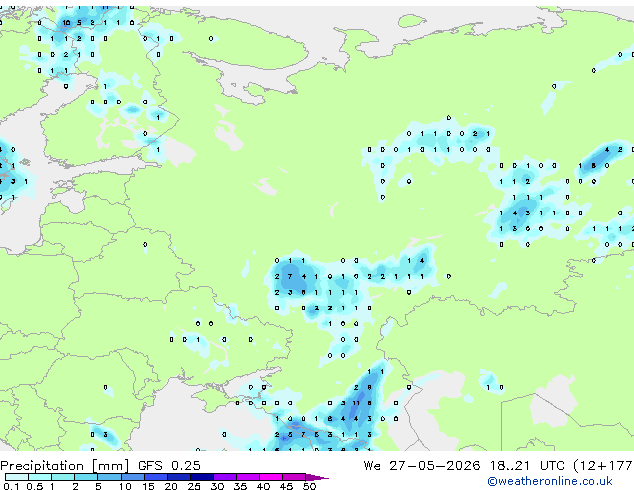Click the legend label '45'
This screenshot has height=490, width=634.
[286, 486]
